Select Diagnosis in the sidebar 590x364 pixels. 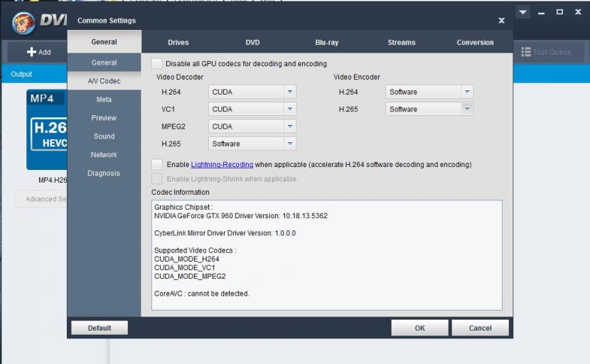[x=104, y=173]
